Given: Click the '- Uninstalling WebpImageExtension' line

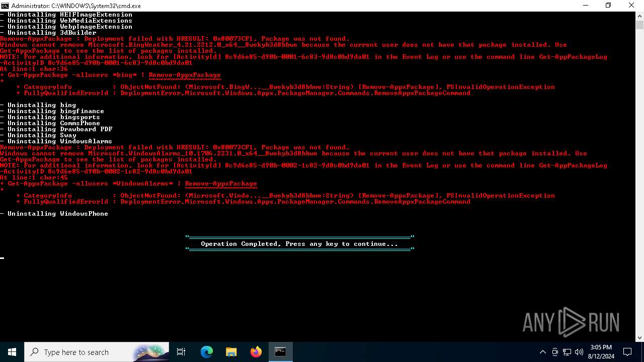Looking at the screenshot, I should (x=66, y=27).
